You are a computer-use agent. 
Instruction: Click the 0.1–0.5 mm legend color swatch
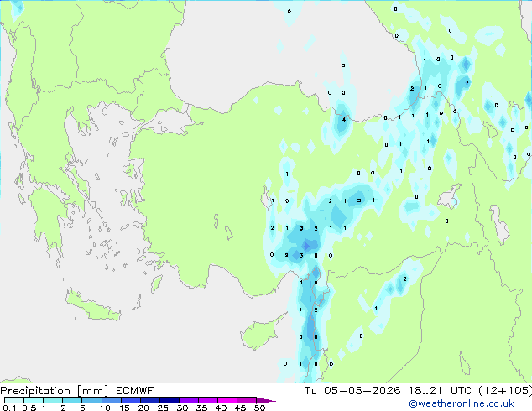(x=14, y=400)
